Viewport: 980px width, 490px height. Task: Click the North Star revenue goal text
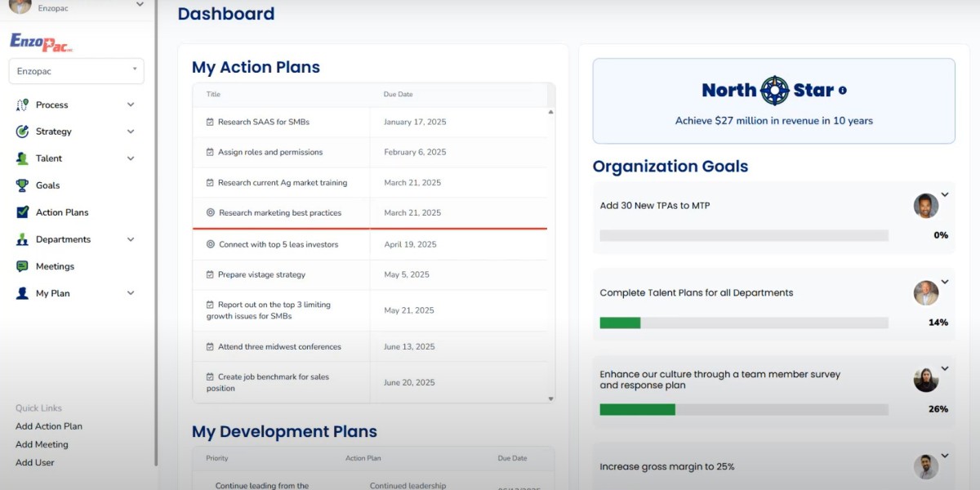pyautogui.click(x=774, y=121)
